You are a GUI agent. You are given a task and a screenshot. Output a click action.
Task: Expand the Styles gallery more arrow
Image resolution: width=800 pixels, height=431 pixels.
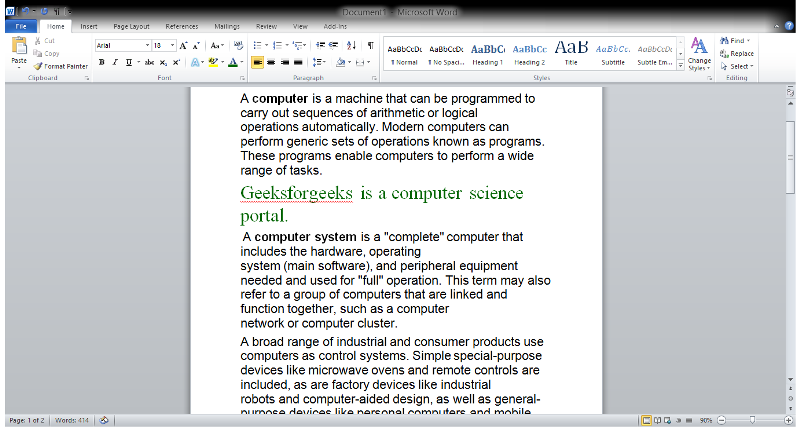click(x=681, y=66)
